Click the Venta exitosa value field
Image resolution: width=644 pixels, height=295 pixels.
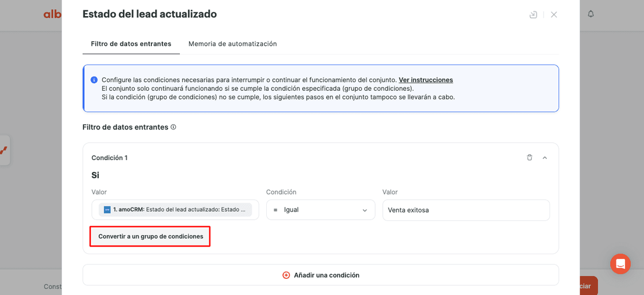coord(466,210)
